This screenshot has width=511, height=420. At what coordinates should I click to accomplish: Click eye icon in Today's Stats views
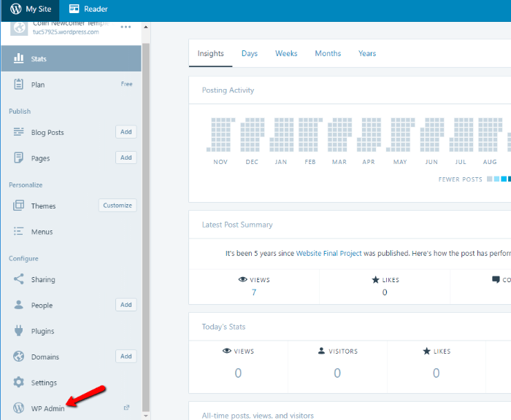point(227,351)
